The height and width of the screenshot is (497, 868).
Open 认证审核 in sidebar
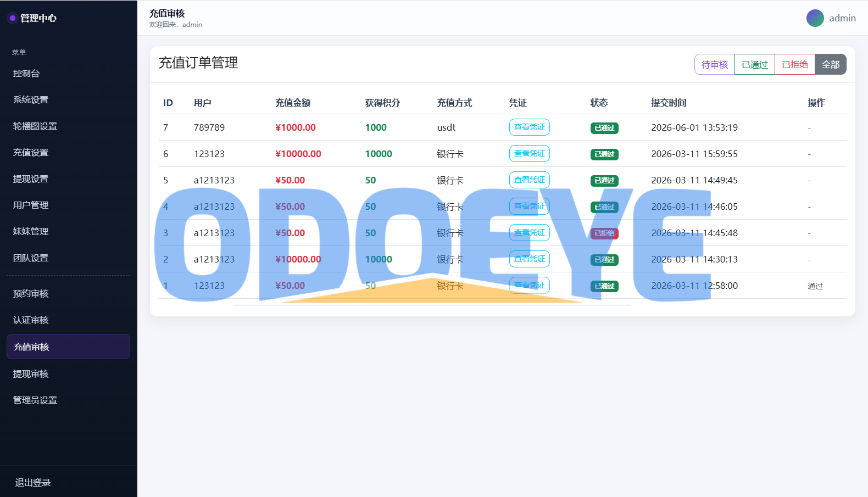click(x=68, y=320)
